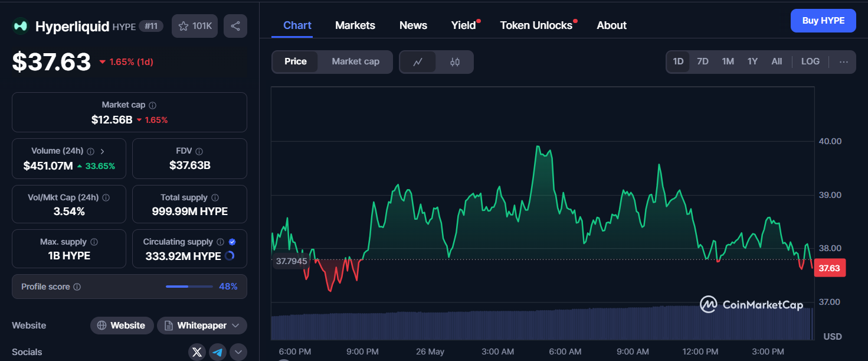Switch to line chart view icon

click(x=418, y=61)
